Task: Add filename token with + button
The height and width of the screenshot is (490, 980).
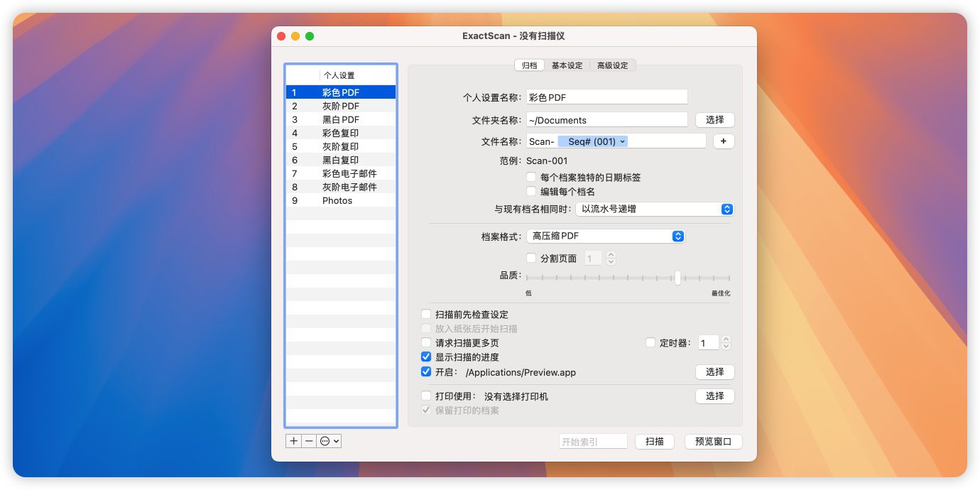Action: 724,141
